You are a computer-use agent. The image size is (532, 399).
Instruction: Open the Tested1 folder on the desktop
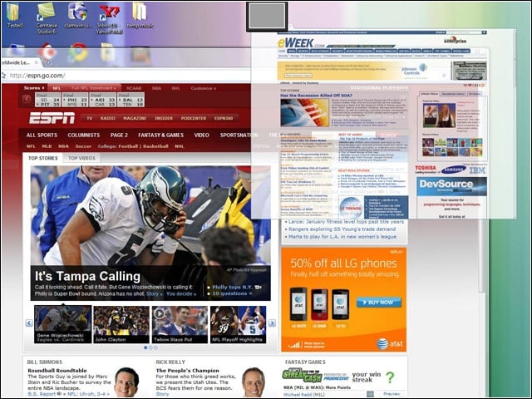pos(15,15)
